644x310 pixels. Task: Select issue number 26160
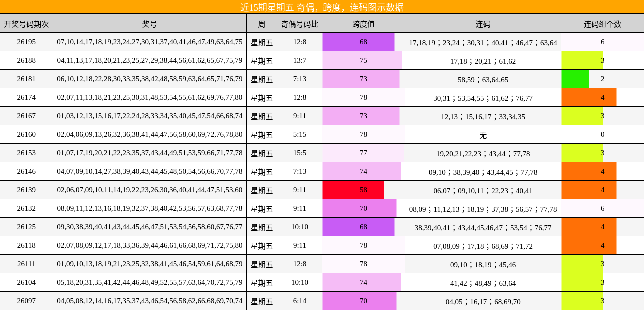(x=26, y=134)
